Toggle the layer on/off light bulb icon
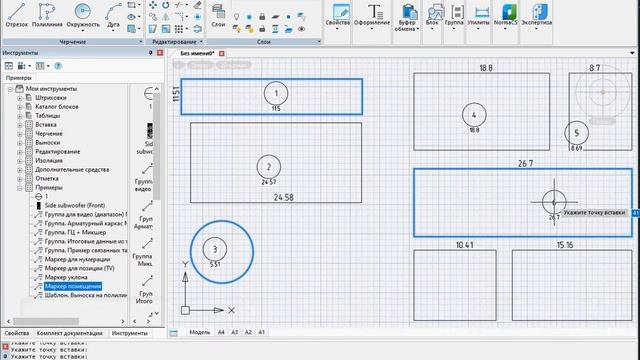The image size is (640, 360). [236, 17]
